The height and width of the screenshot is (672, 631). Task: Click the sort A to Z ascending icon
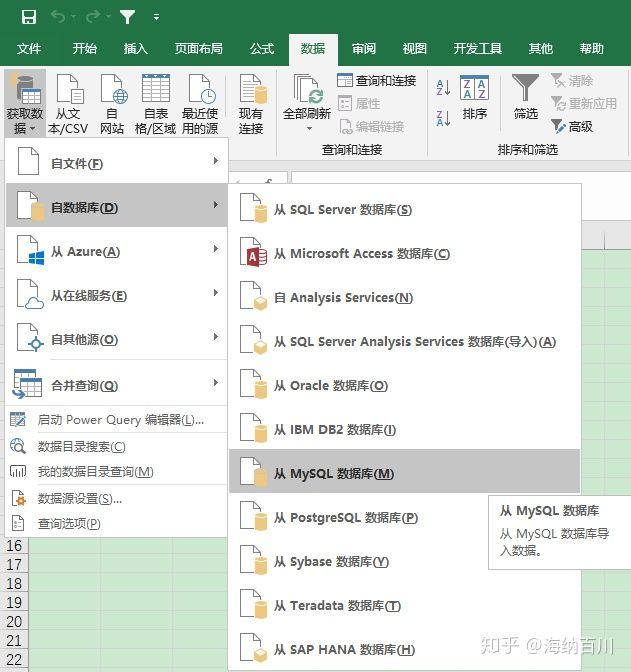[443, 87]
